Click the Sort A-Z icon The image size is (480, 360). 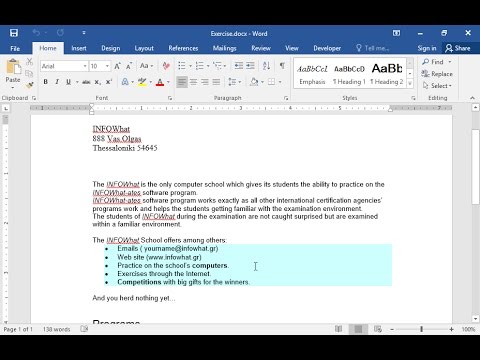point(266,66)
